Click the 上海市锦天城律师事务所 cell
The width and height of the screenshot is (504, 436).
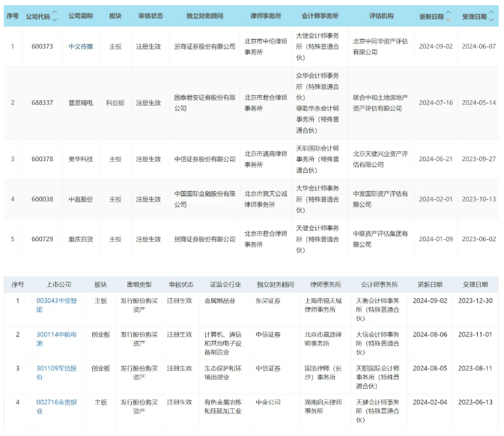323,305
